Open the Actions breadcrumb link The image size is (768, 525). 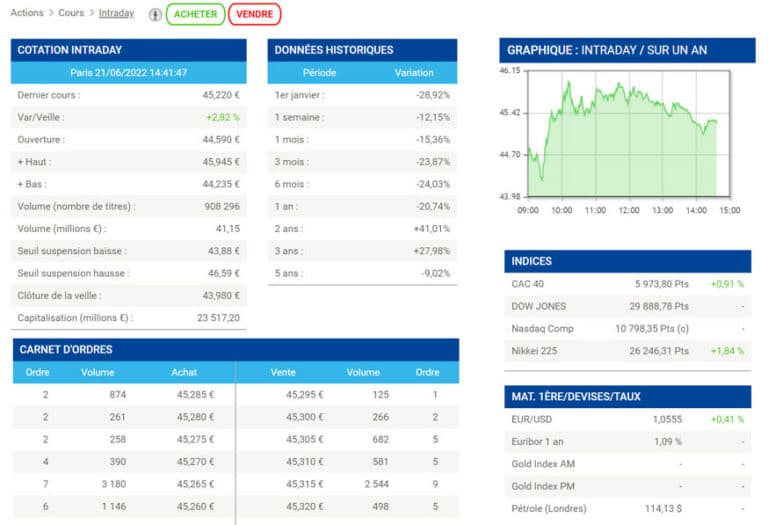(27, 13)
